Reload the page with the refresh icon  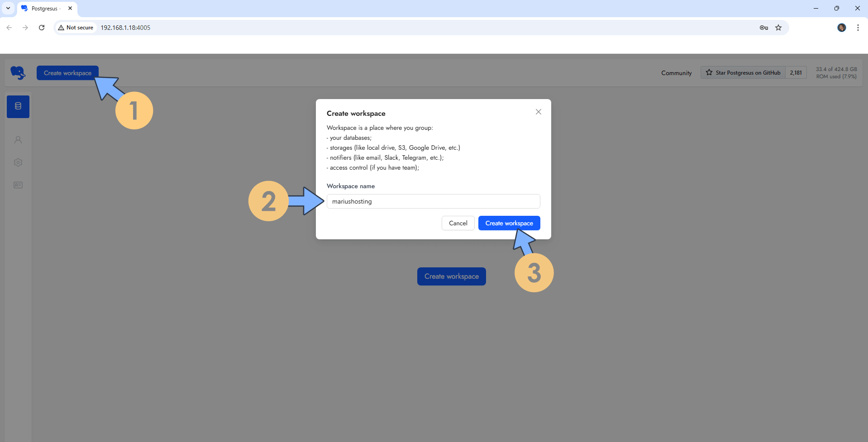pyautogui.click(x=42, y=28)
